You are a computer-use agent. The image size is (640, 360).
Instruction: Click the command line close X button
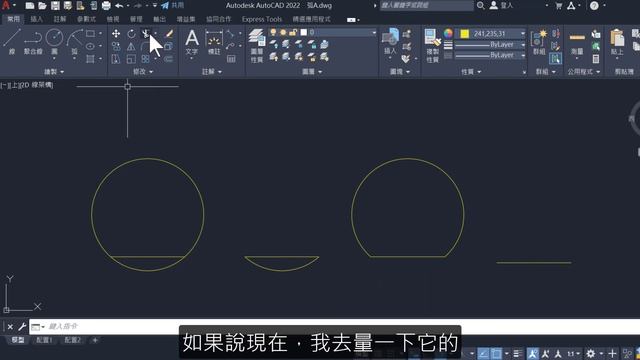pyautogui.click(x=10, y=327)
